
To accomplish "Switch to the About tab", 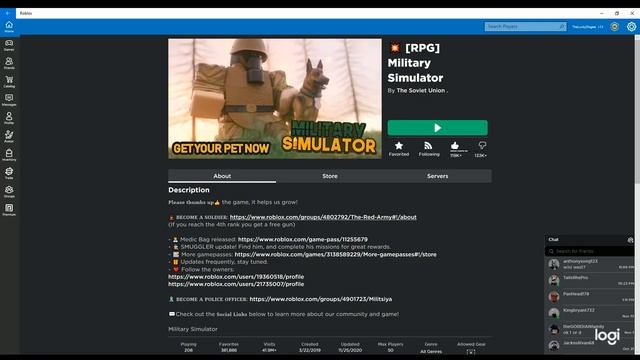I will tap(222, 176).
